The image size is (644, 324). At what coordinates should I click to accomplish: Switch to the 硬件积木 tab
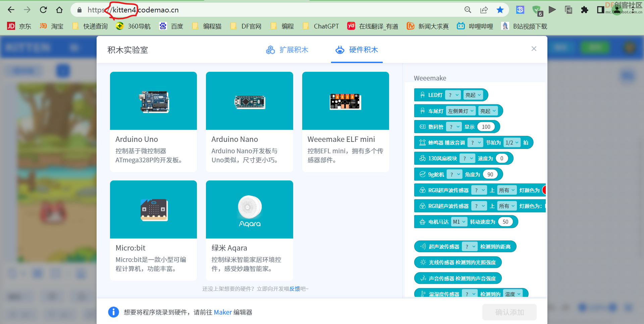[x=357, y=50]
